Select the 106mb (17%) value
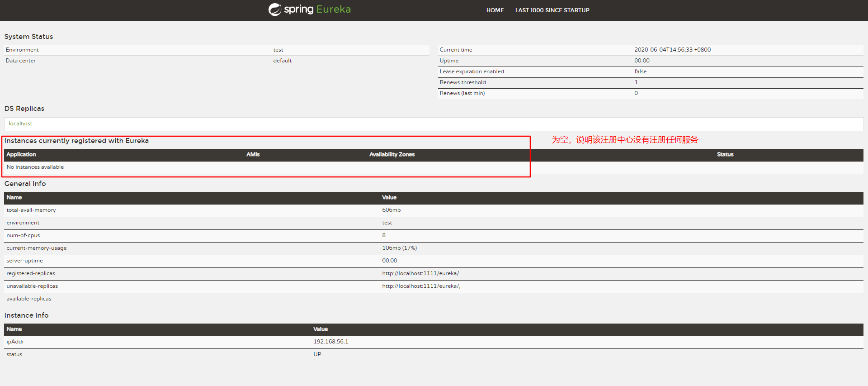This screenshot has width=868, height=386. [400, 248]
